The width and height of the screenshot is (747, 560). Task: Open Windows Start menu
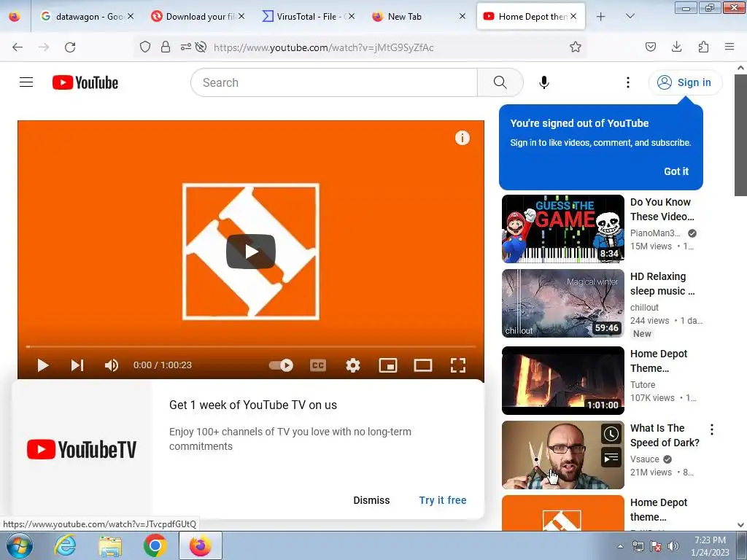tap(19, 545)
